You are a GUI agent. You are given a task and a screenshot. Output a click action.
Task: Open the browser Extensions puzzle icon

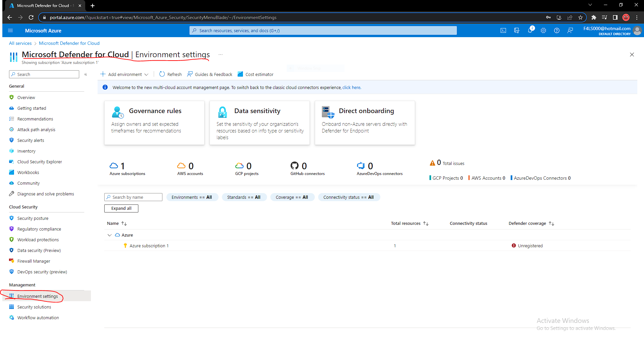coord(594,17)
